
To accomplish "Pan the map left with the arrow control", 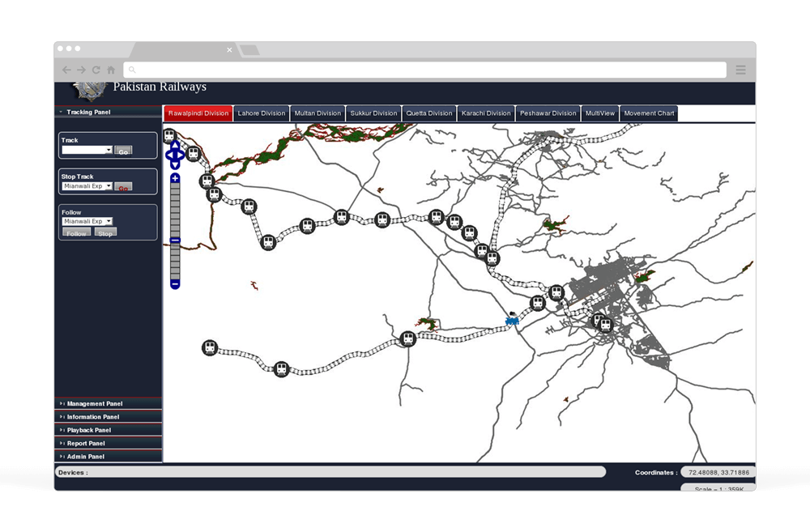I will pyautogui.click(x=168, y=155).
